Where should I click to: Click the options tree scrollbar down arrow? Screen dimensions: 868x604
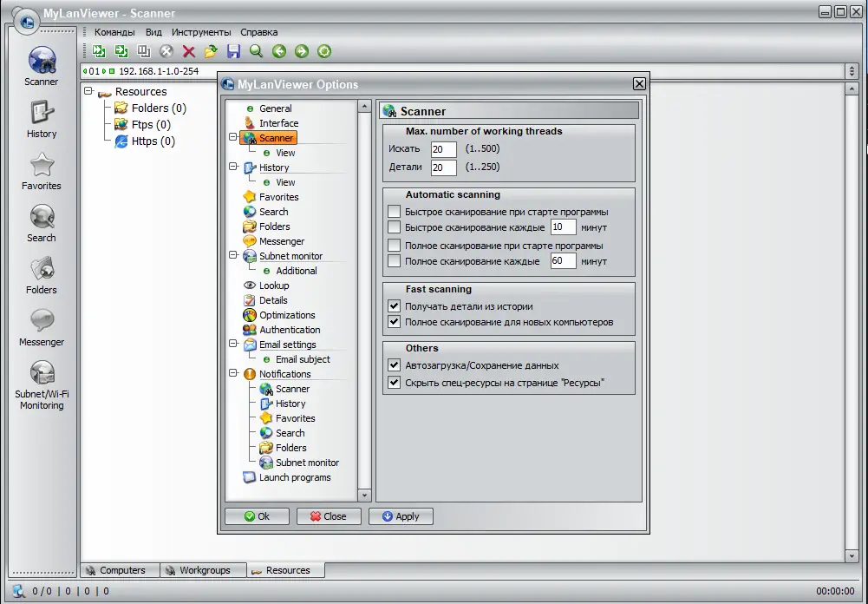pos(364,495)
